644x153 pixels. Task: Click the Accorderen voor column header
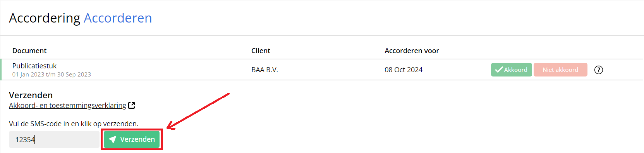(x=412, y=51)
